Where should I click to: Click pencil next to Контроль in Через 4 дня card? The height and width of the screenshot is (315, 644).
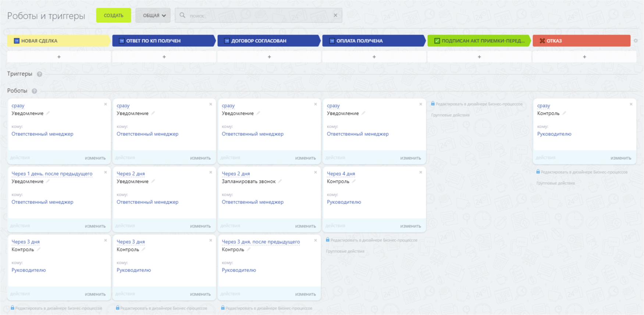354,181
